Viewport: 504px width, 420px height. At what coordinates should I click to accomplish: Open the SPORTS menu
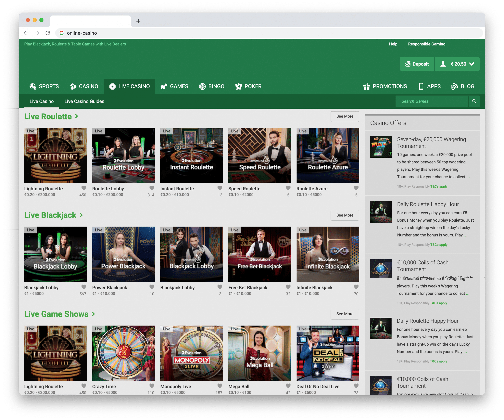[x=44, y=86]
